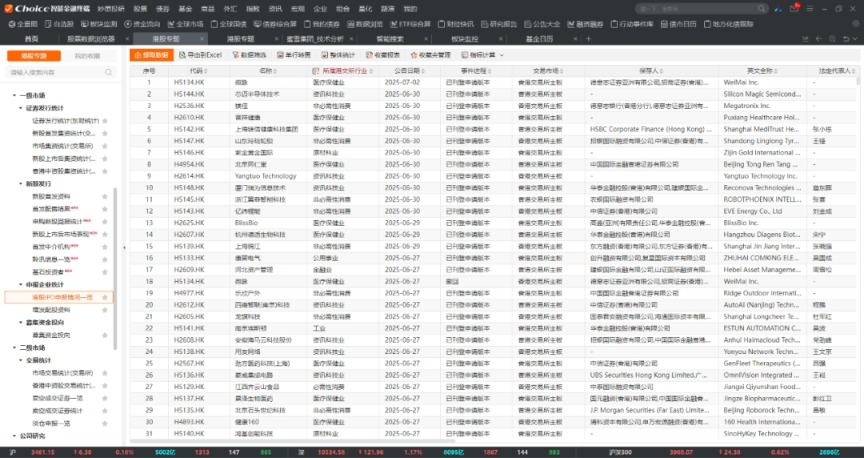Click the colorful assistant icon beside search
The image size is (864, 458).
tap(778, 9)
